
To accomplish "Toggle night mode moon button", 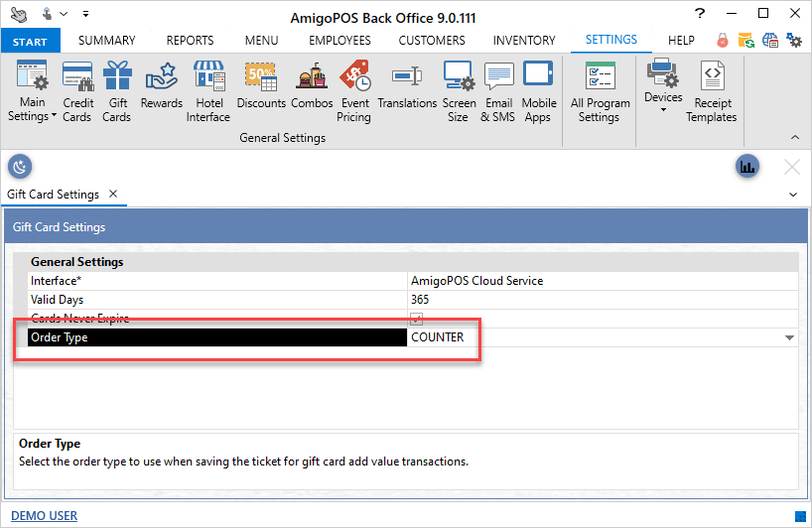I will pyautogui.click(x=20, y=166).
